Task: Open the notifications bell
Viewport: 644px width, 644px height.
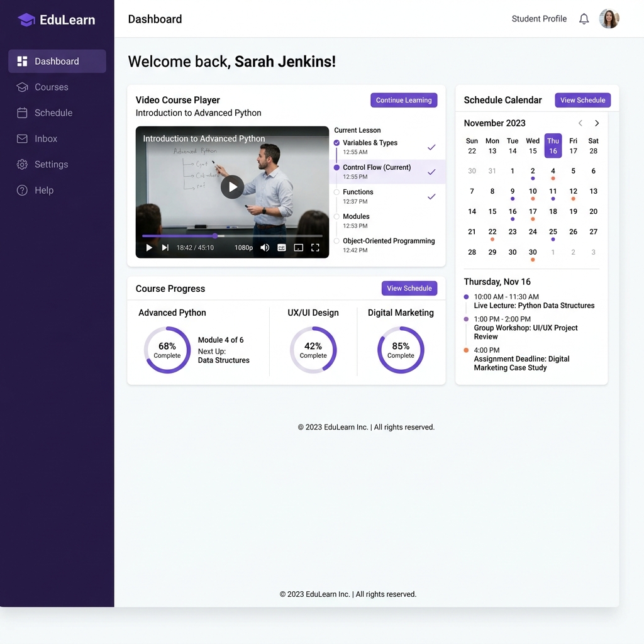Action: pyautogui.click(x=584, y=19)
